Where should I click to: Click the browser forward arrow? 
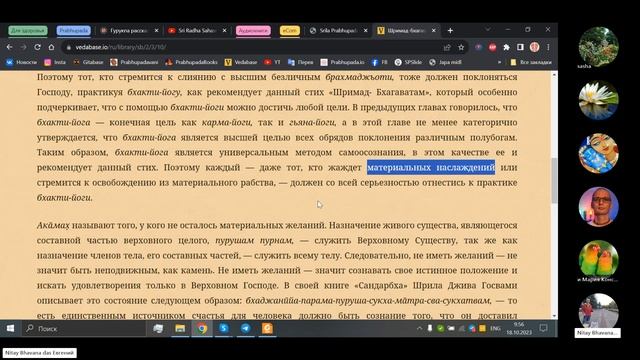coord(23,47)
